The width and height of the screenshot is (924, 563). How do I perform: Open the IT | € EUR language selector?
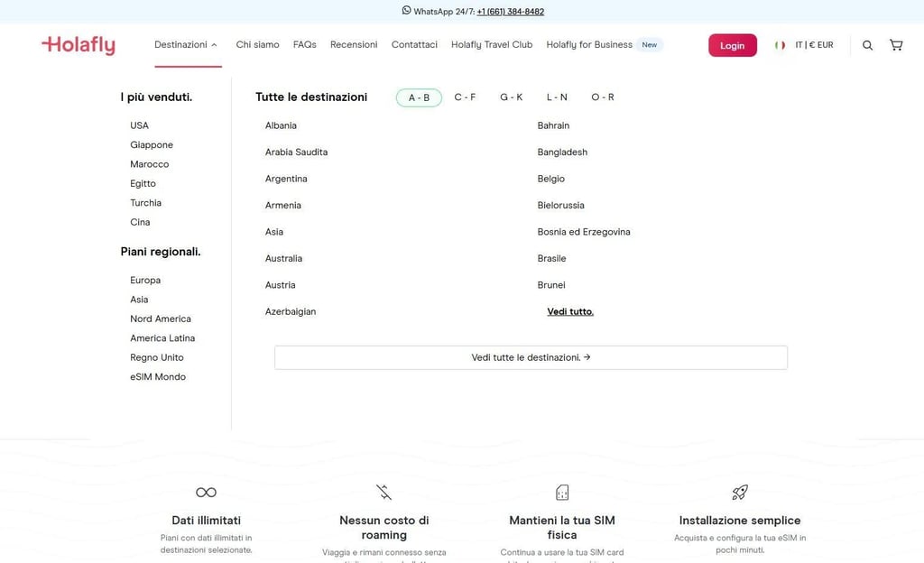click(814, 45)
